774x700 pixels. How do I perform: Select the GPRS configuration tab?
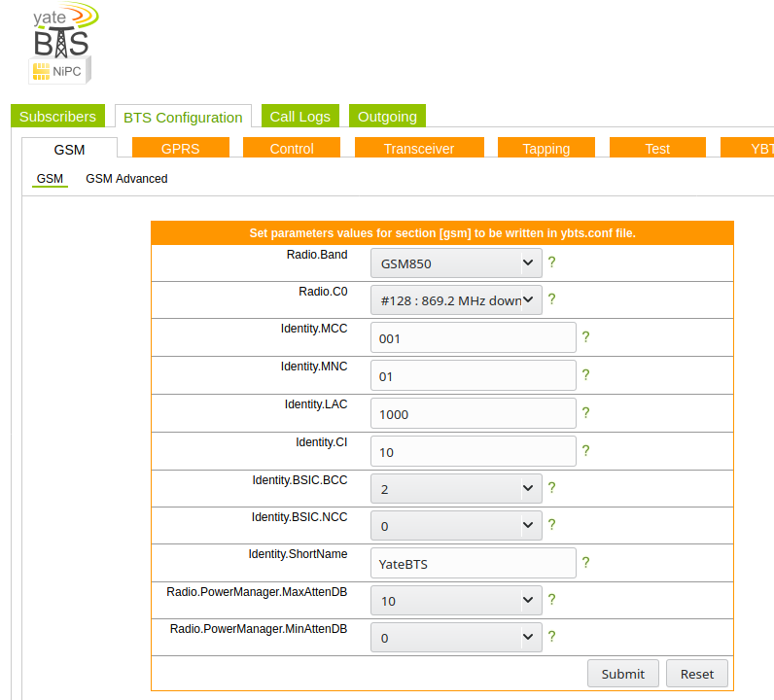click(x=180, y=149)
